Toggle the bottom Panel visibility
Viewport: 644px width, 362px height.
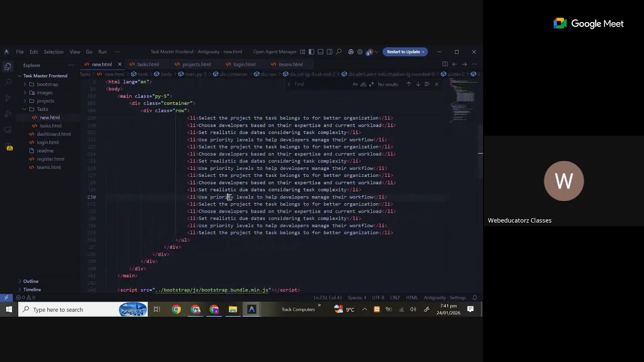coord(320,52)
